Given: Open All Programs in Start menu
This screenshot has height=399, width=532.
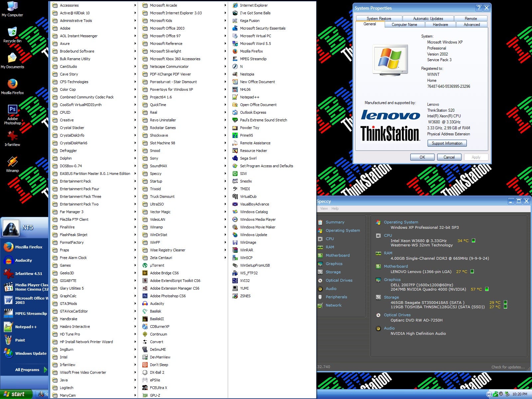Looking at the screenshot, I should (31, 370).
